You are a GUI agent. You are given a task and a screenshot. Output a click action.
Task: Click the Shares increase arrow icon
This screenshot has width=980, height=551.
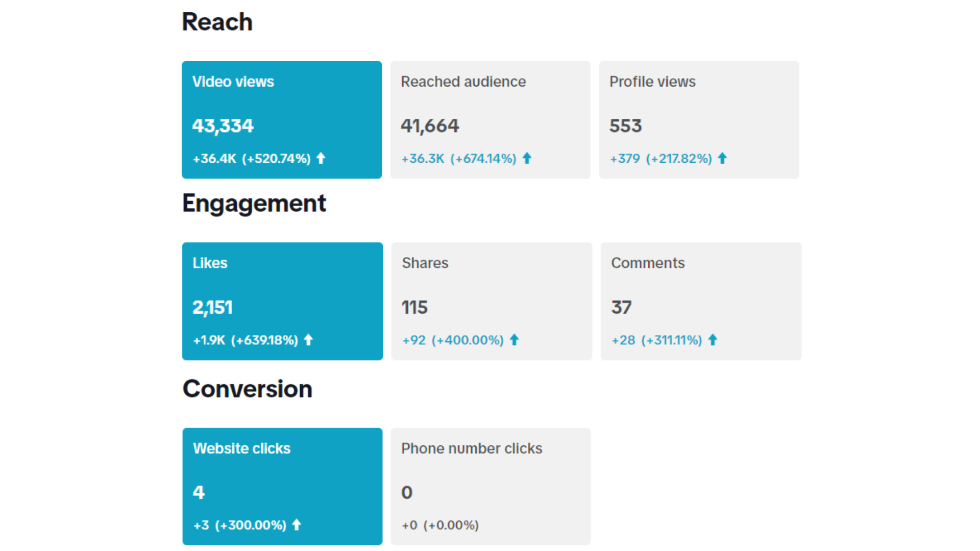pyautogui.click(x=514, y=340)
